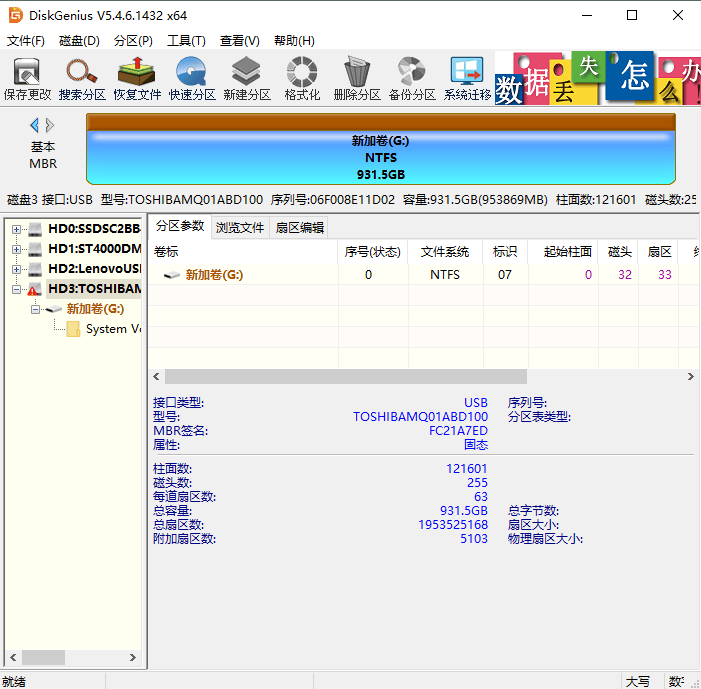This screenshot has height=689, width=701.
Task: Expand the HD0:SSDSC2BB tree node
Action: click(x=16, y=229)
